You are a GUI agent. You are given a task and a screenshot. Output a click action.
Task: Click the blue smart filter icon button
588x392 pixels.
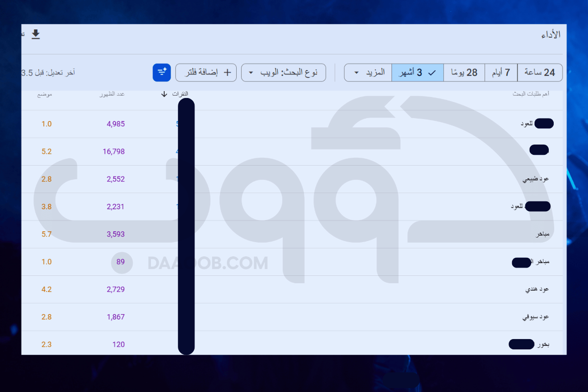coord(162,73)
